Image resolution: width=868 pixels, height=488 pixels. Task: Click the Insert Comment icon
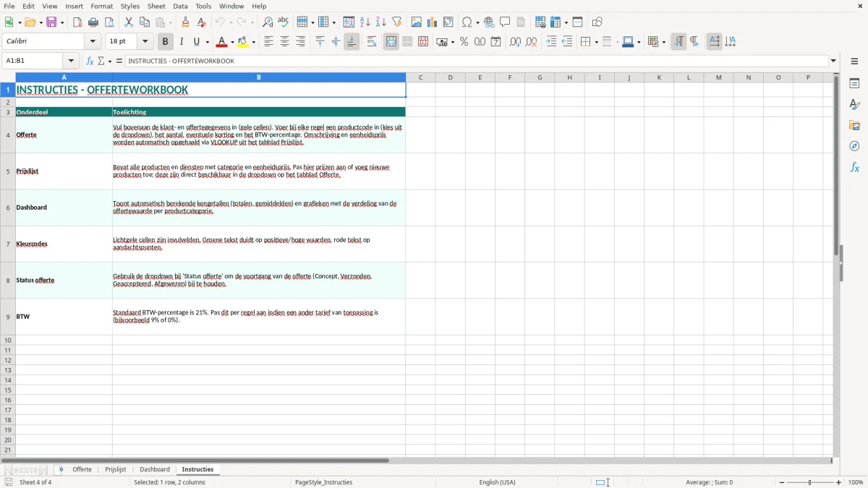(x=506, y=22)
